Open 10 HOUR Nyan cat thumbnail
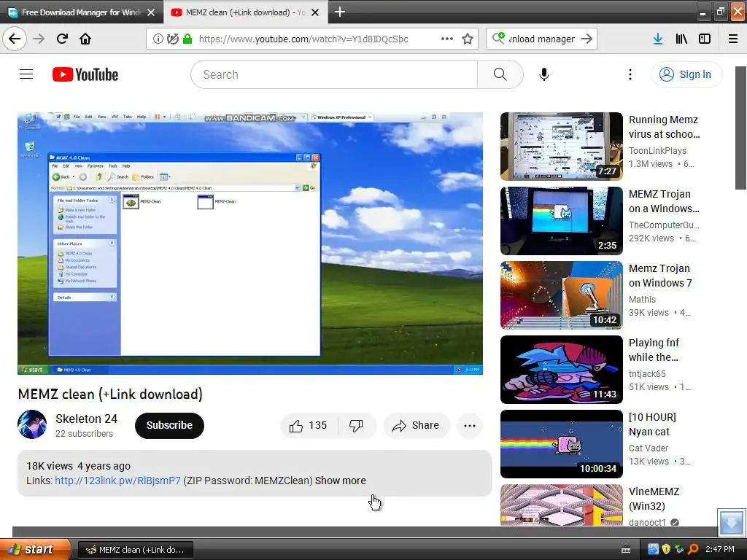 pos(561,444)
